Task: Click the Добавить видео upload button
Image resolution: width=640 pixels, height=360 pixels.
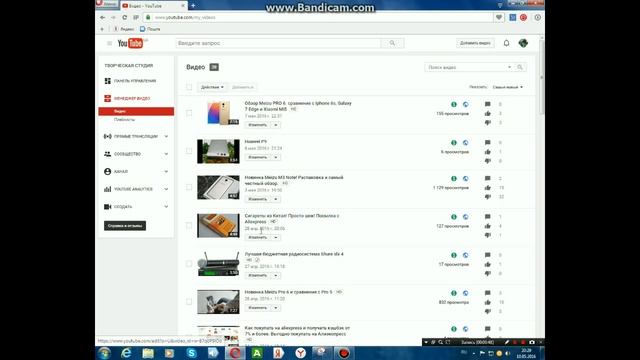Action: pyautogui.click(x=475, y=43)
